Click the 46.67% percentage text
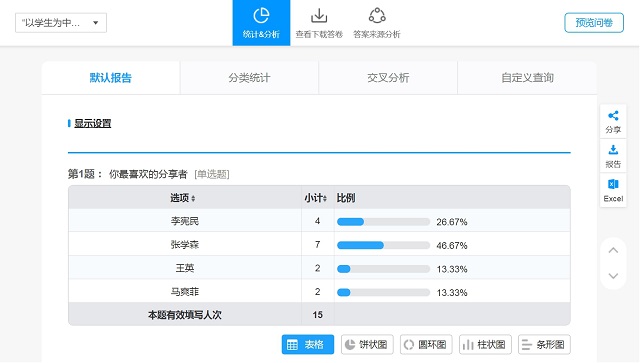Image resolution: width=640 pixels, height=363 pixels. 452,246
